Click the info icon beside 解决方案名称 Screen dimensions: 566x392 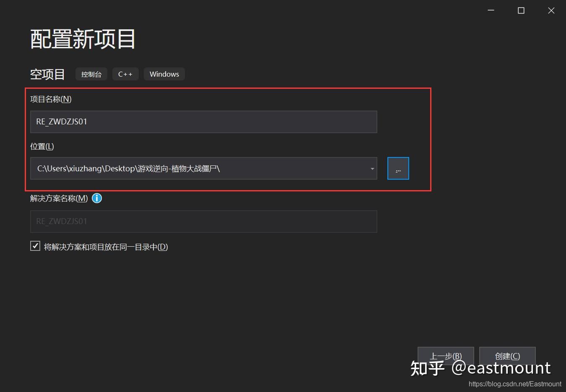pos(96,198)
